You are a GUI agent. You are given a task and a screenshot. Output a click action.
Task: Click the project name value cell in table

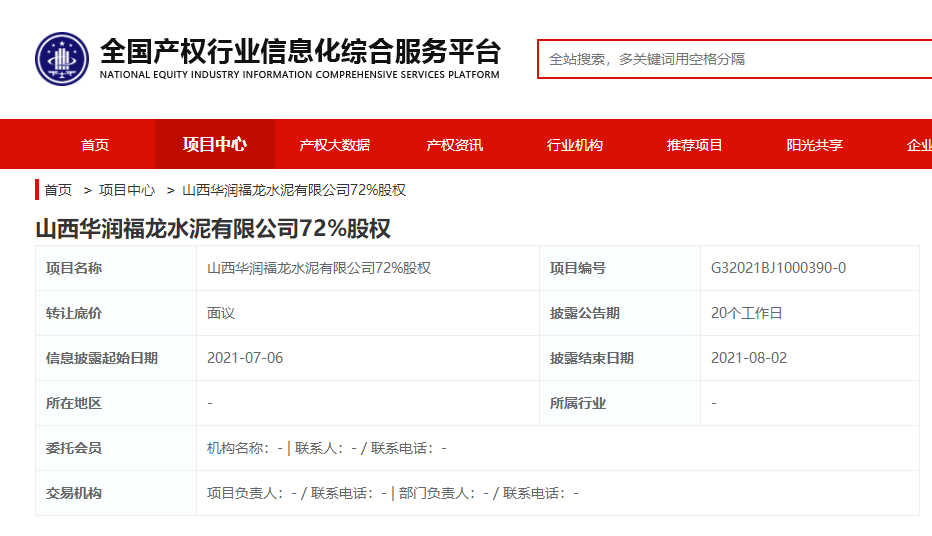(x=368, y=268)
